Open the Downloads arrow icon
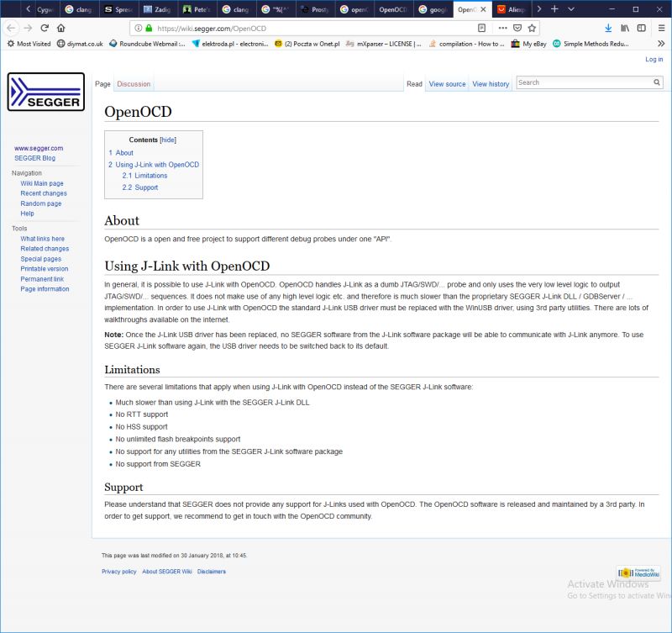 (608, 29)
